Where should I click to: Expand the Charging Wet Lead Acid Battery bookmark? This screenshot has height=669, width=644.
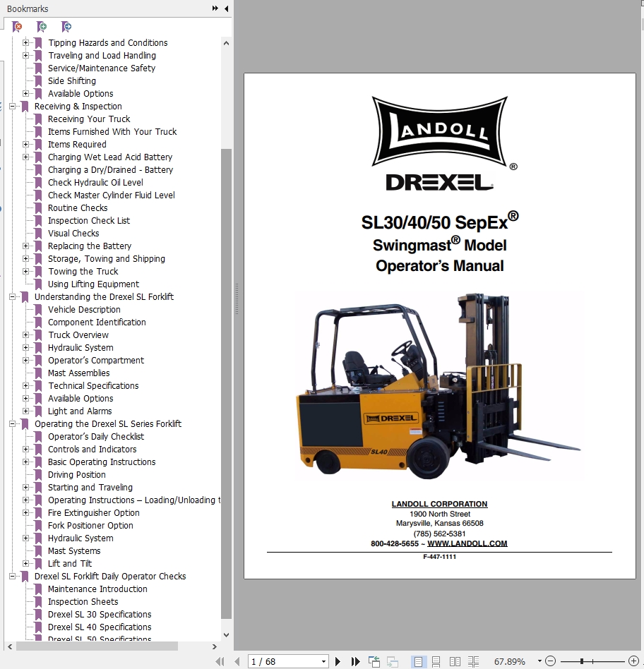(25, 157)
